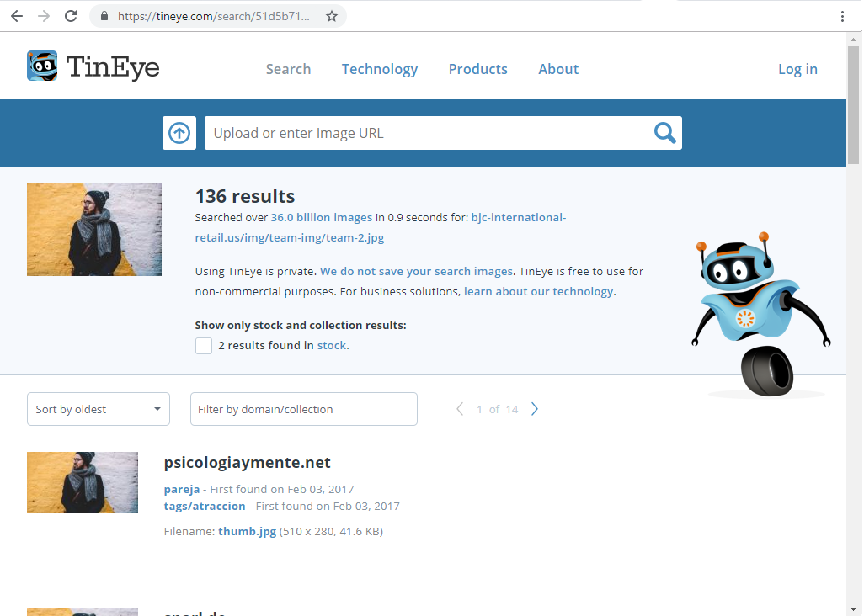Open the About nav item
864x616 pixels.
click(x=558, y=69)
